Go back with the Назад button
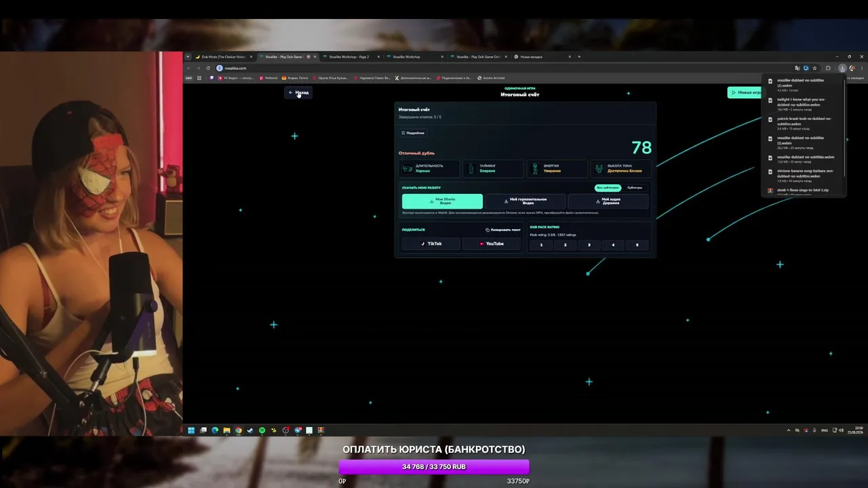868x488 pixels. point(298,93)
